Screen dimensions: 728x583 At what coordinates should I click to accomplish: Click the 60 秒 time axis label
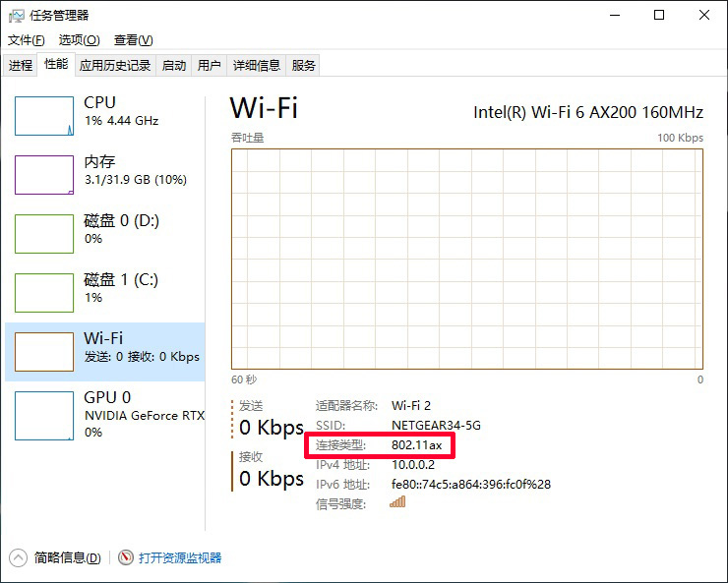[x=244, y=379]
